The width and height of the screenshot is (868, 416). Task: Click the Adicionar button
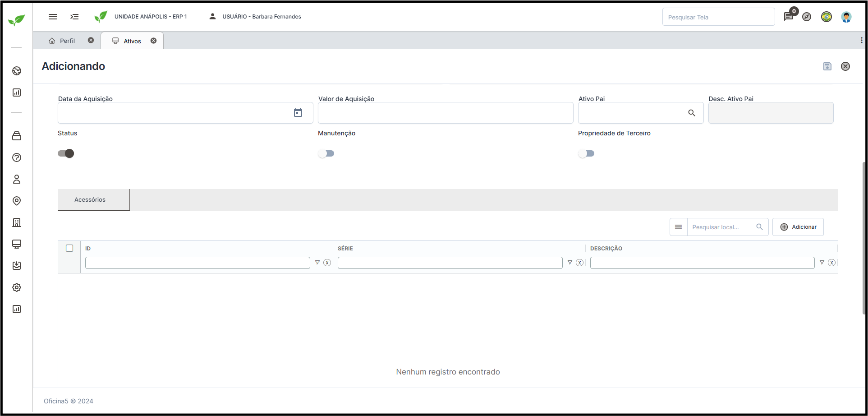798,227
